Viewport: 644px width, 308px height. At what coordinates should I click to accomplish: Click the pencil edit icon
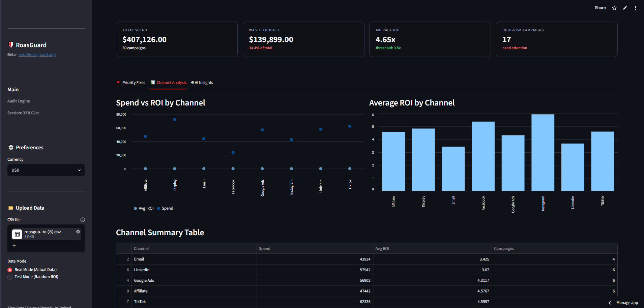[625, 8]
